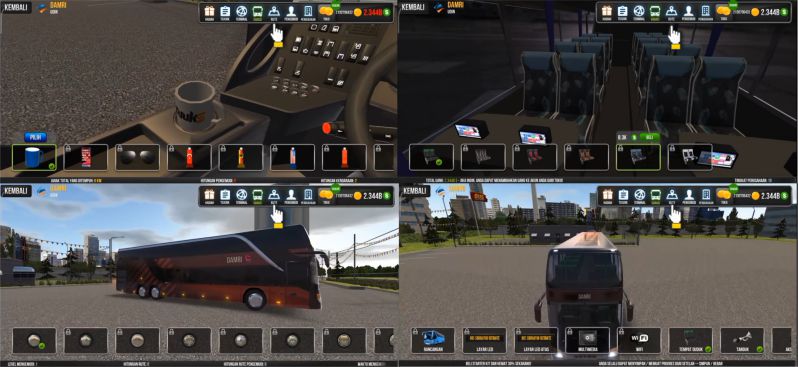Select blue mug accessory thumbnail
The image size is (798, 367).
click(x=34, y=157)
